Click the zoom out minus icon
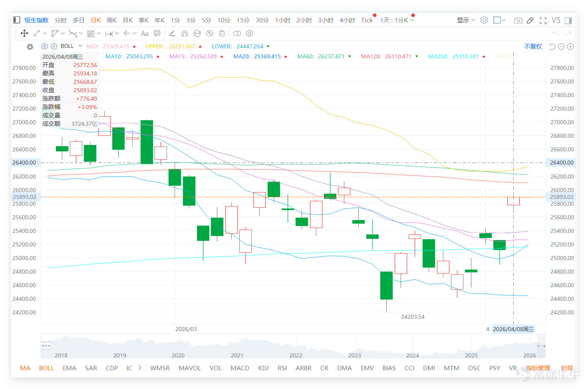This screenshot has width=588, height=389. (561, 47)
